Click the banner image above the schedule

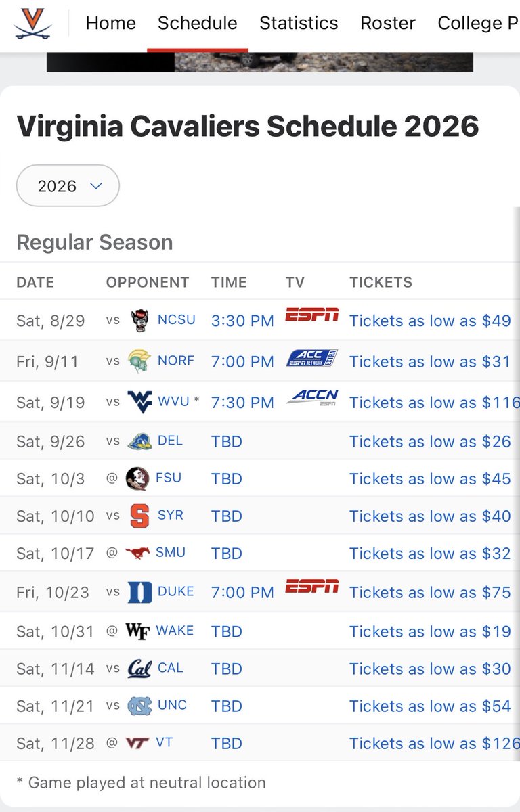[x=260, y=62]
